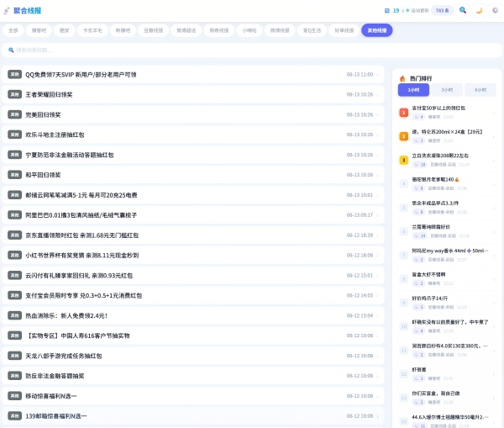Open 天龙八部手游完成任务抽红包 post
The height and width of the screenshot is (428, 504).
[193, 356]
